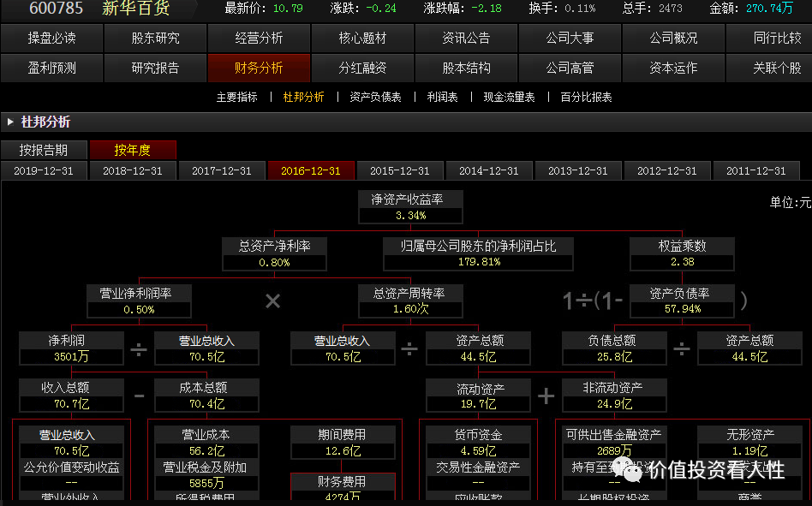Click the turnover amount 270.74万
This screenshot has width=812, height=506.
(x=769, y=9)
